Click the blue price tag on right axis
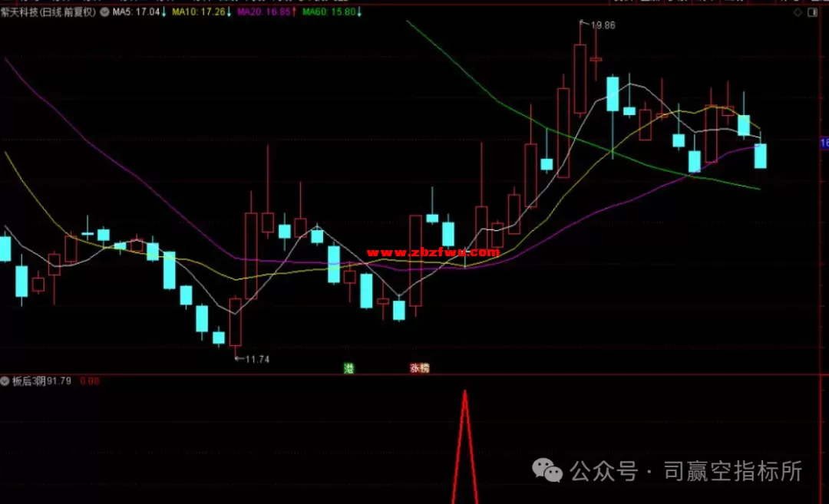 click(x=824, y=143)
